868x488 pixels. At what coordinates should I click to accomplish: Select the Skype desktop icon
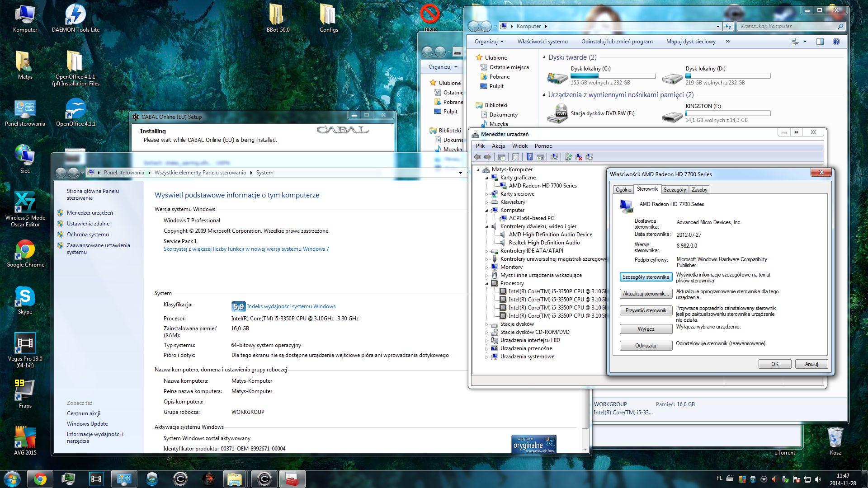coord(25,300)
